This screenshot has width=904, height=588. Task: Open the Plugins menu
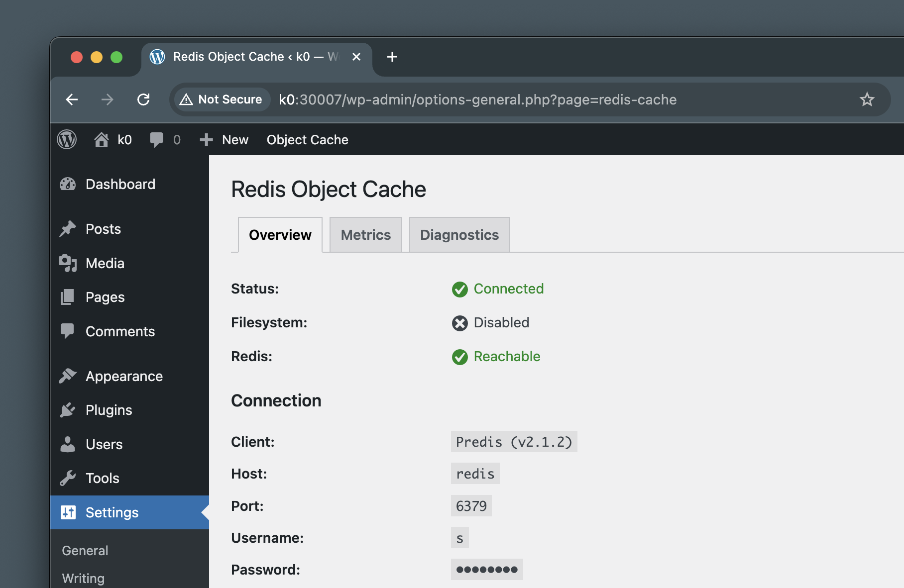(x=109, y=410)
